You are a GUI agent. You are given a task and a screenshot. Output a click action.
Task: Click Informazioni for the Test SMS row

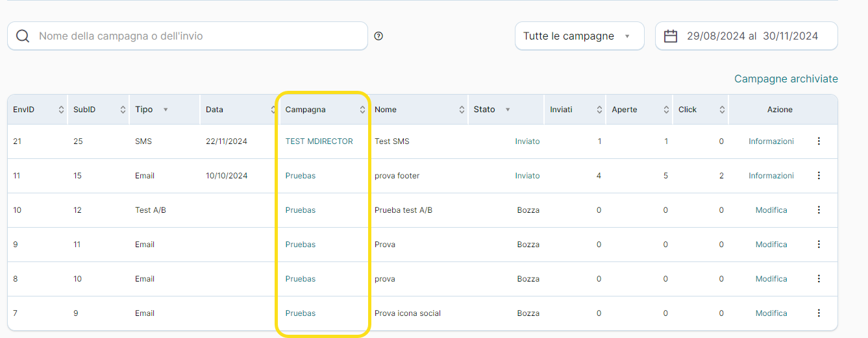coord(771,141)
